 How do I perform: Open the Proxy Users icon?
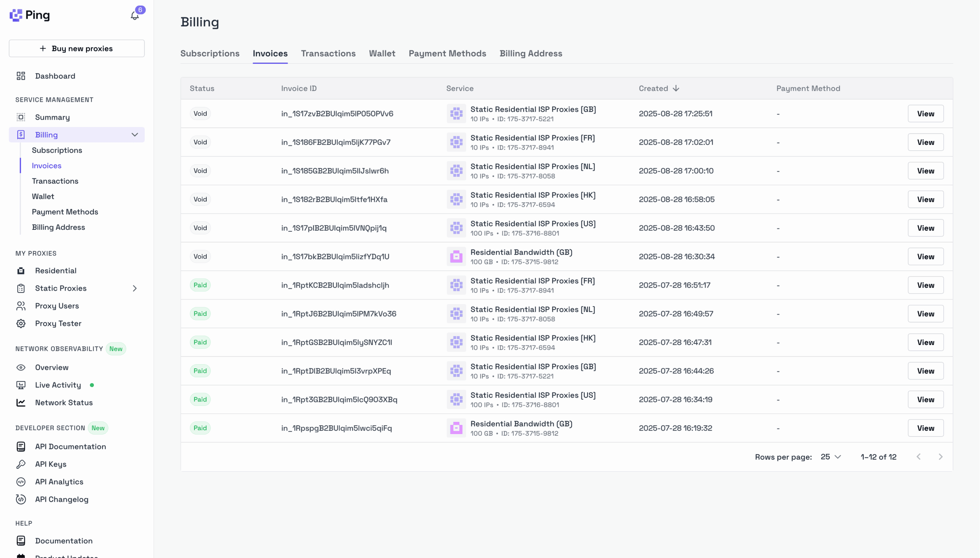point(21,306)
